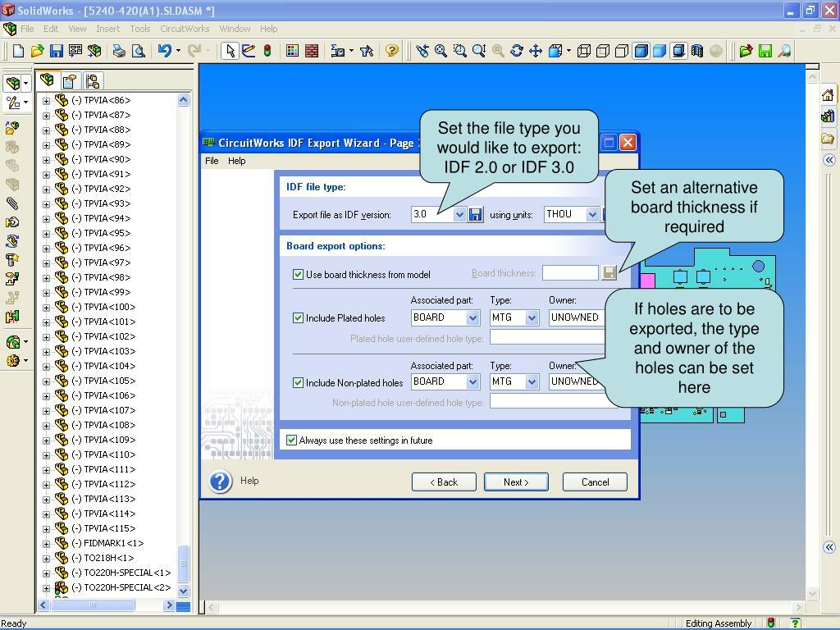Click the blue Help question mark in wizard
This screenshot has width=840, height=630.
pyautogui.click(x=220, y=481)
